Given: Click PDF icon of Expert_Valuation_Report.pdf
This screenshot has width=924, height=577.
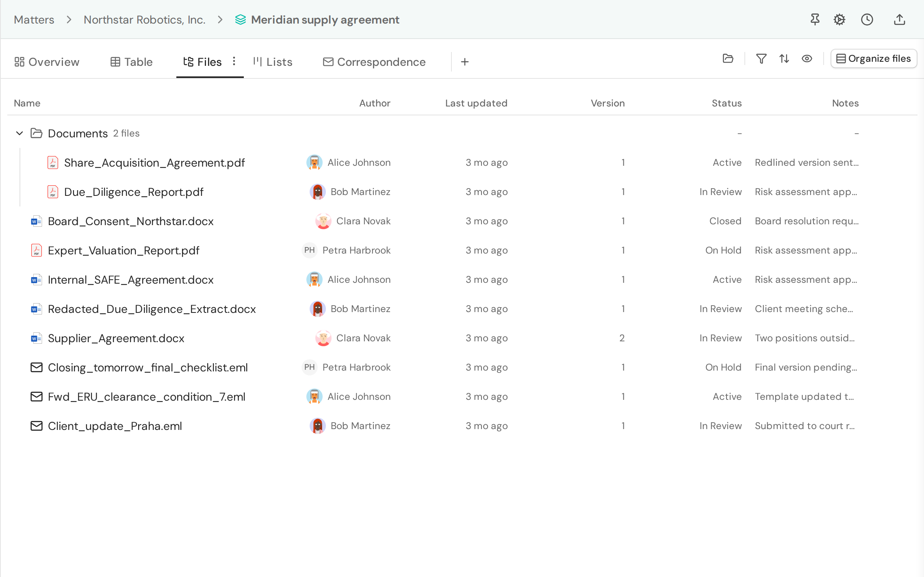Looking at the screenshot, I should (x=37, y=250).
